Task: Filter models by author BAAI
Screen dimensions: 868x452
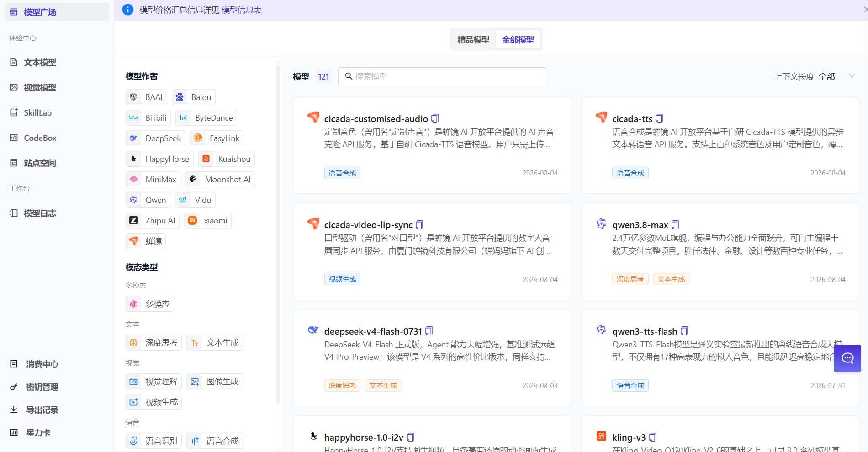Action: pos(146,97)
